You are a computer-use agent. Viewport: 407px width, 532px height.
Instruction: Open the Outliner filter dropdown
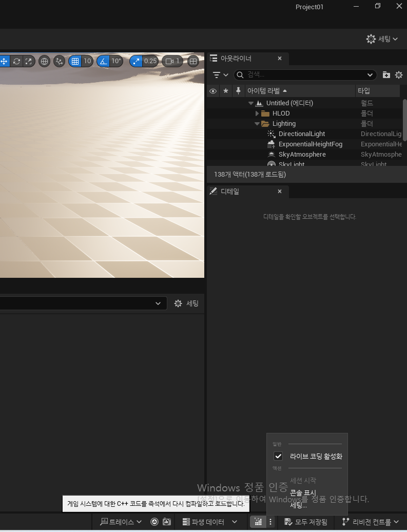(x=221, y=74)
